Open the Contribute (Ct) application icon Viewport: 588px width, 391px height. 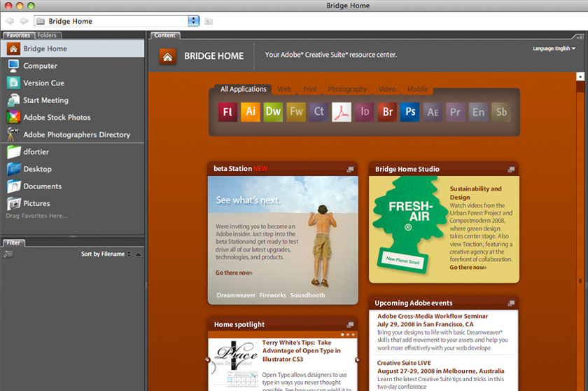[318, 112]
